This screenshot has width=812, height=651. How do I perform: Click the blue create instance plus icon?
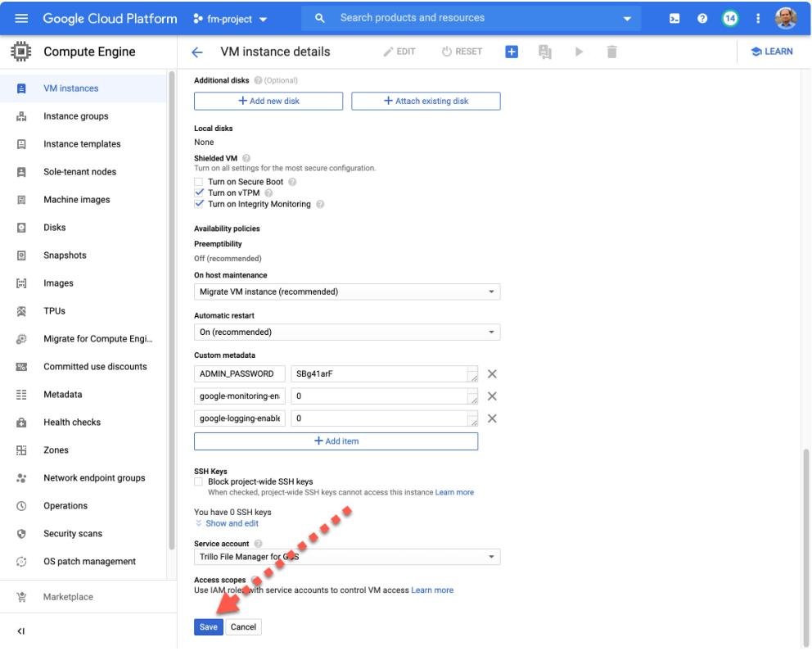tap(511, 52)
